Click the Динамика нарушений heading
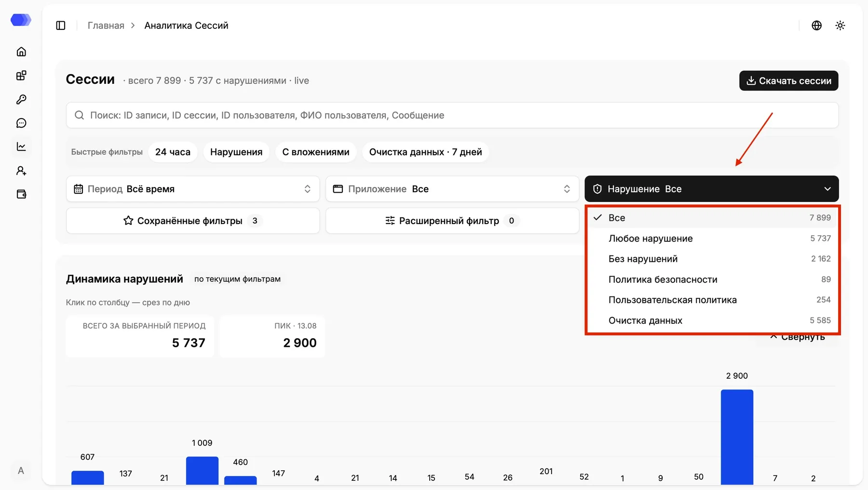The height and width of the screenshot is (490, 868). pyautogui.click(x=124, y=279)
